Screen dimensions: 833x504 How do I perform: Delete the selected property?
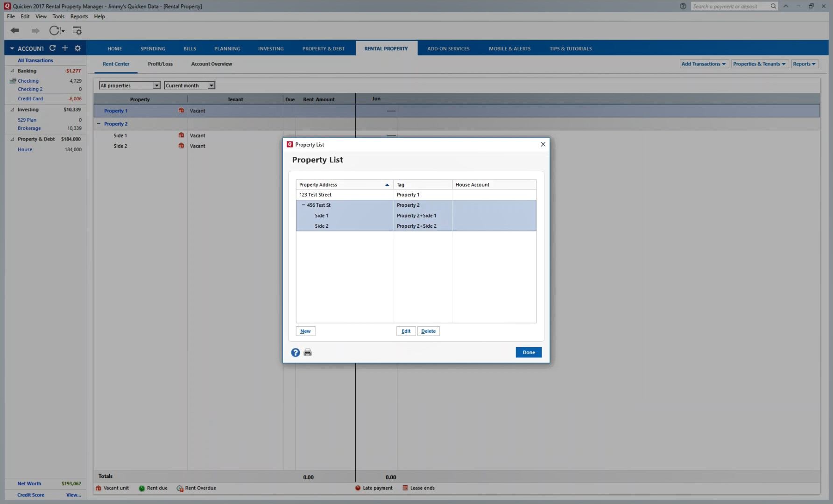pos(428,331)
